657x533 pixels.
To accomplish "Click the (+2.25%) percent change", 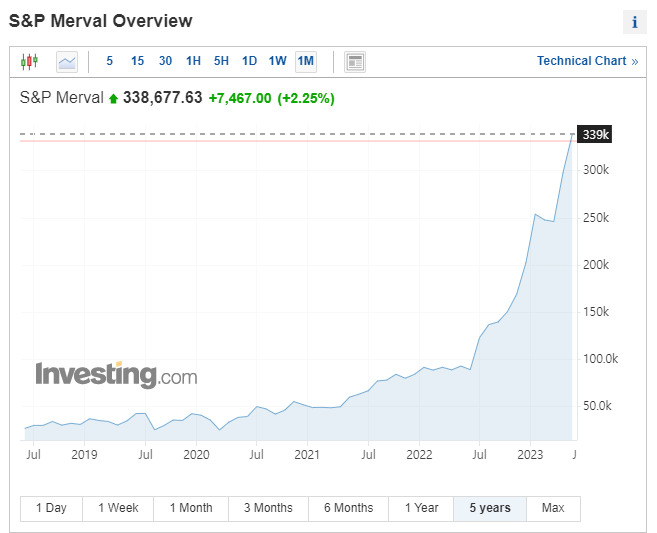I will tap(306, 98).
